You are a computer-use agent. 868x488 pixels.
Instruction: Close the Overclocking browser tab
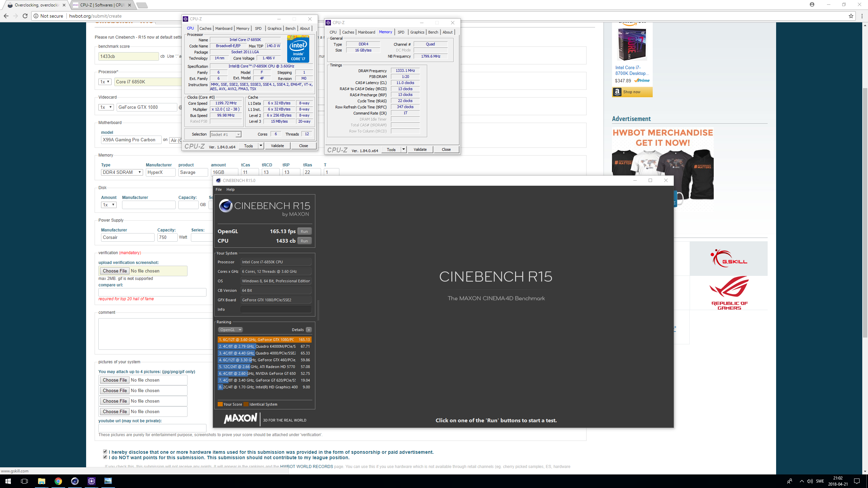[x=64, y=5]
